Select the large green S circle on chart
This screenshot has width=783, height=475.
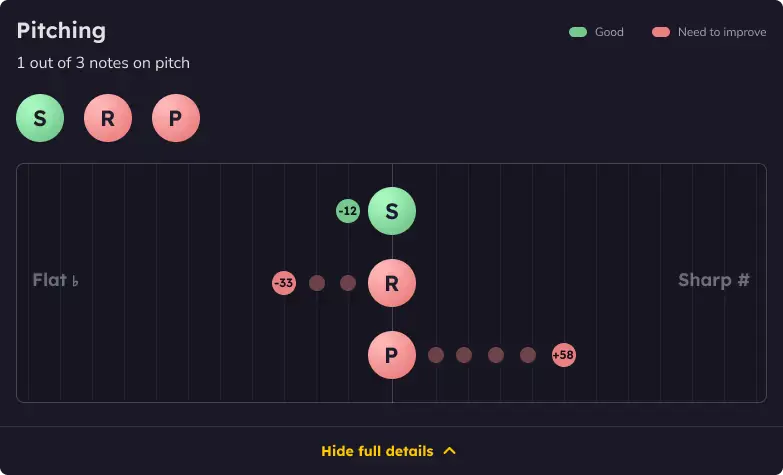click(x=392, y=211)
